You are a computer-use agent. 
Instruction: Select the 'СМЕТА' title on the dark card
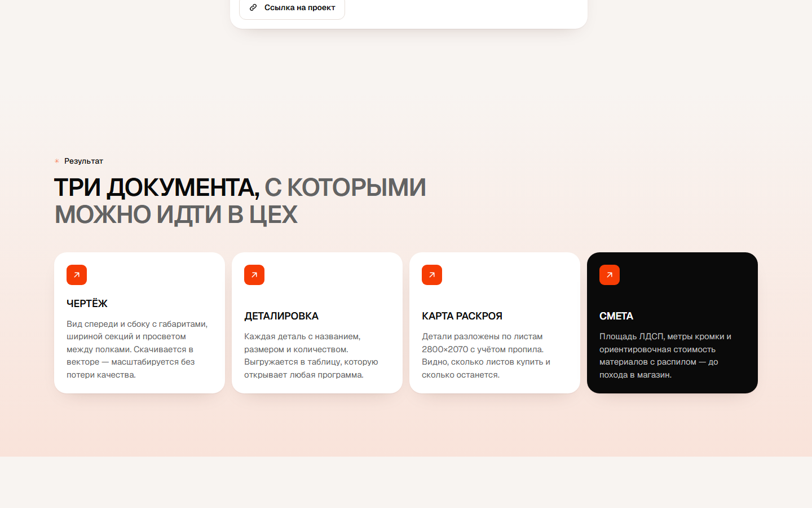click(616, 316)
